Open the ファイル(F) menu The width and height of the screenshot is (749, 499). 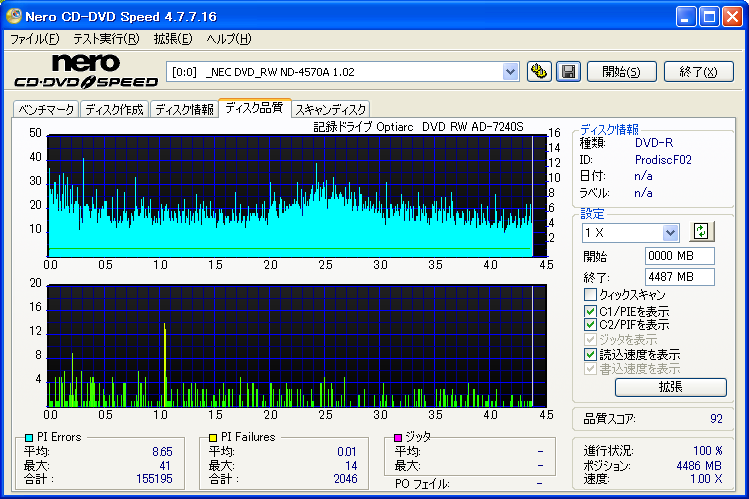point(34,39)
